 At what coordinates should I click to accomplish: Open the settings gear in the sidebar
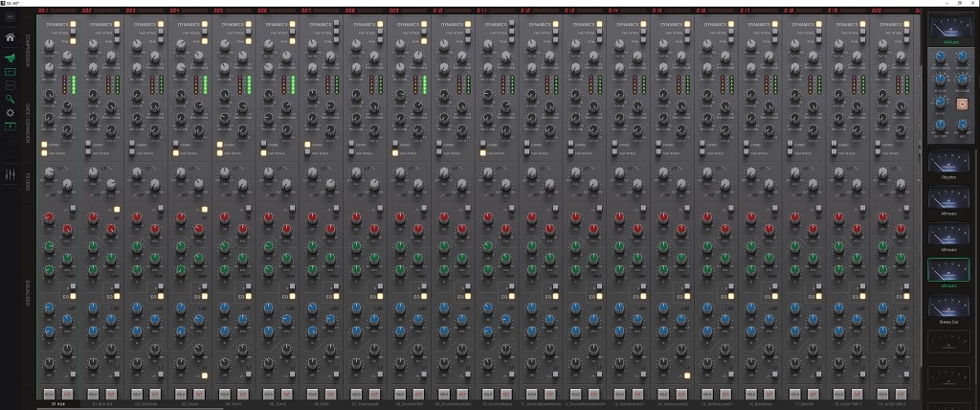click(x=10, y=113)
